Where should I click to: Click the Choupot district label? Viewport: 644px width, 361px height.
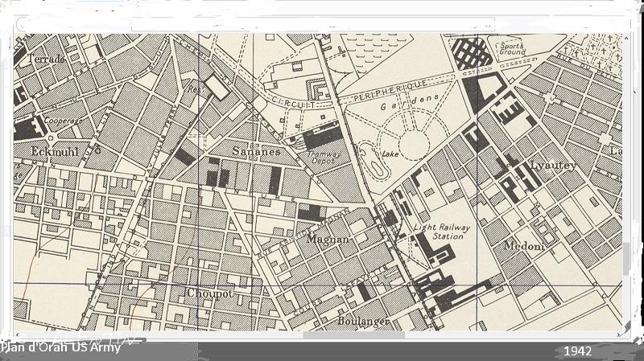[x=210, y=293]
